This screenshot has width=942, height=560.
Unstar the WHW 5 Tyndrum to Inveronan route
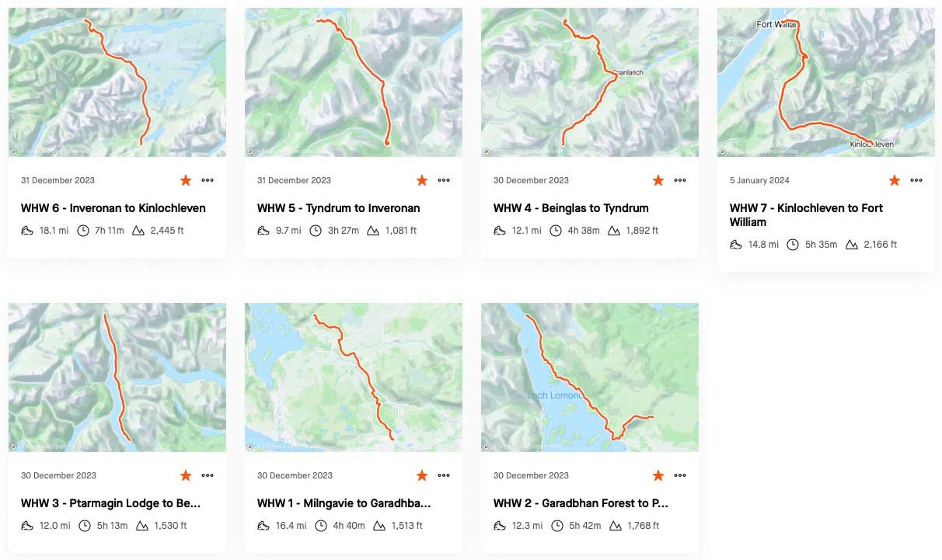pyautogui.click(x=422, y=180)
